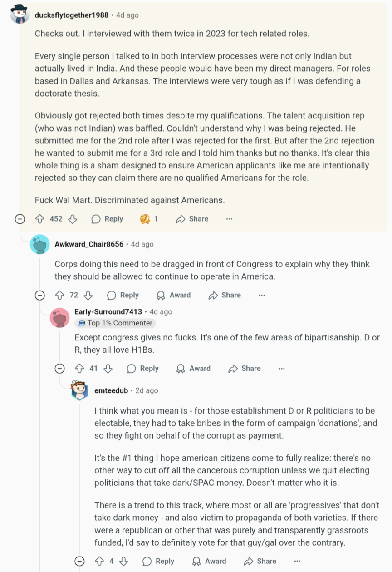Upvote Awkward_Chair8656's comment
This screenshot has height=572, width=392.
pos(59,295)
